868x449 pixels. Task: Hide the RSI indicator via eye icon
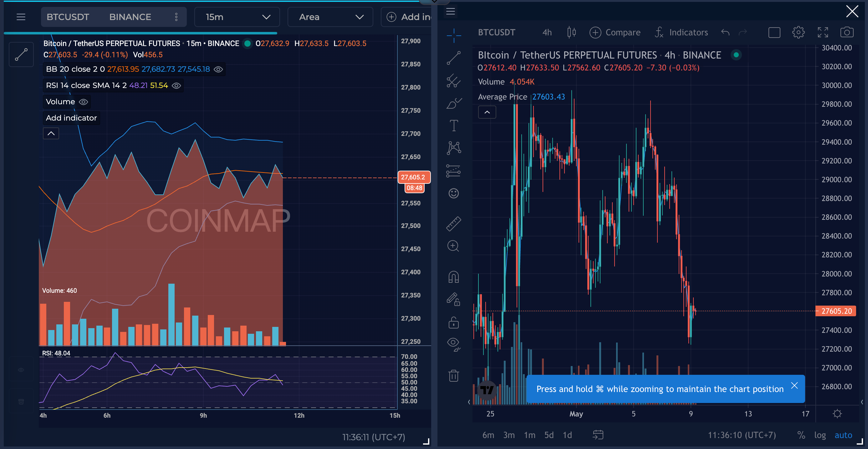click(x=176, y=85)
